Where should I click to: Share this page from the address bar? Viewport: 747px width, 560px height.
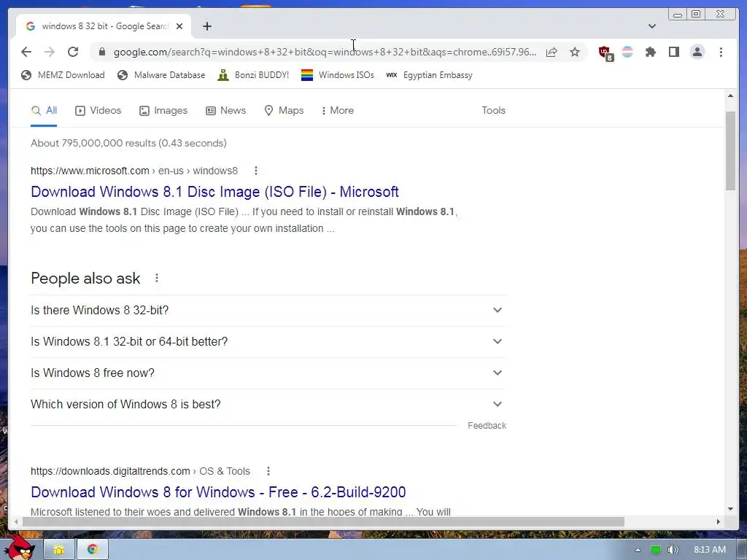coord(551,52)
